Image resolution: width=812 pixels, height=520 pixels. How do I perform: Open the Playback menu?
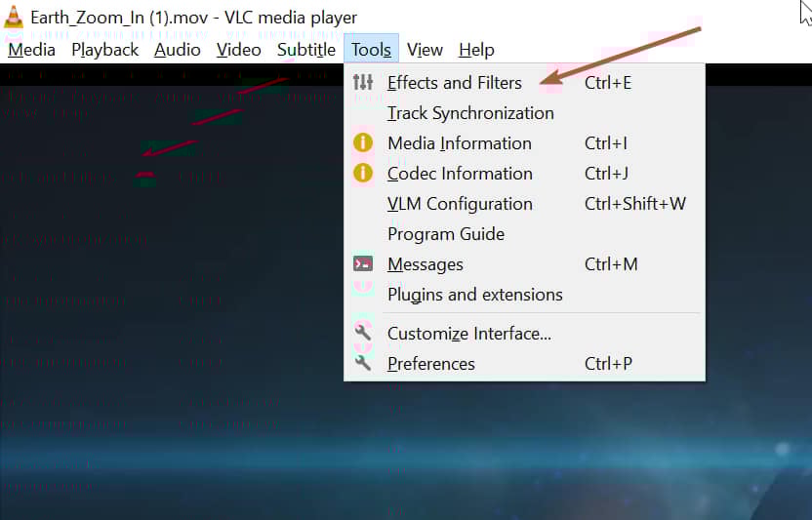click(104, 50)
